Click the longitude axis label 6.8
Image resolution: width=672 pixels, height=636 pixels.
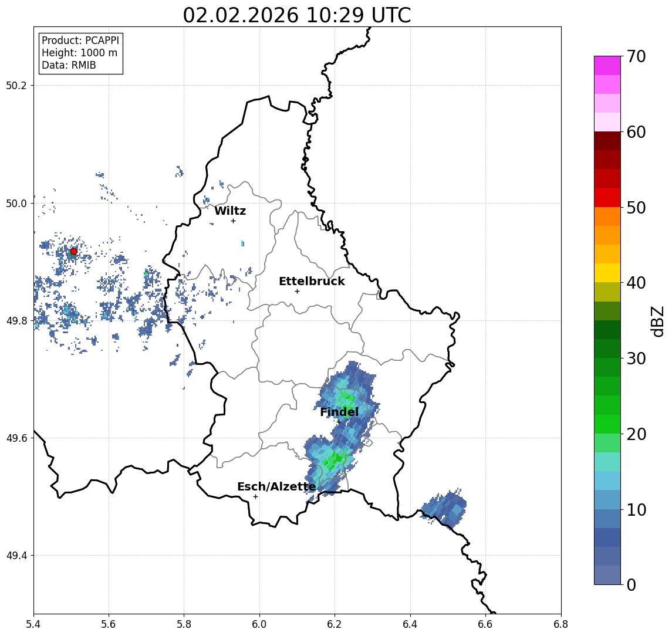pyautogui.click(x=560, y=624)
